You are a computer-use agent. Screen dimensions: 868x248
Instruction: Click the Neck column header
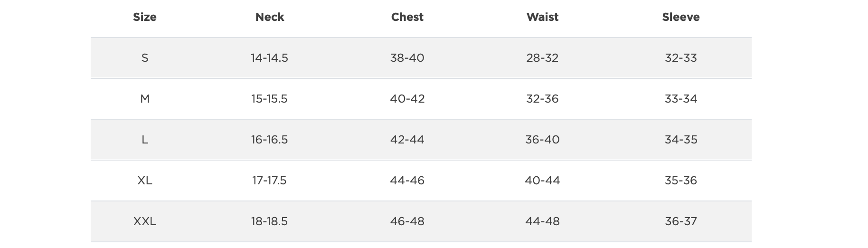(x=270, y=17)
